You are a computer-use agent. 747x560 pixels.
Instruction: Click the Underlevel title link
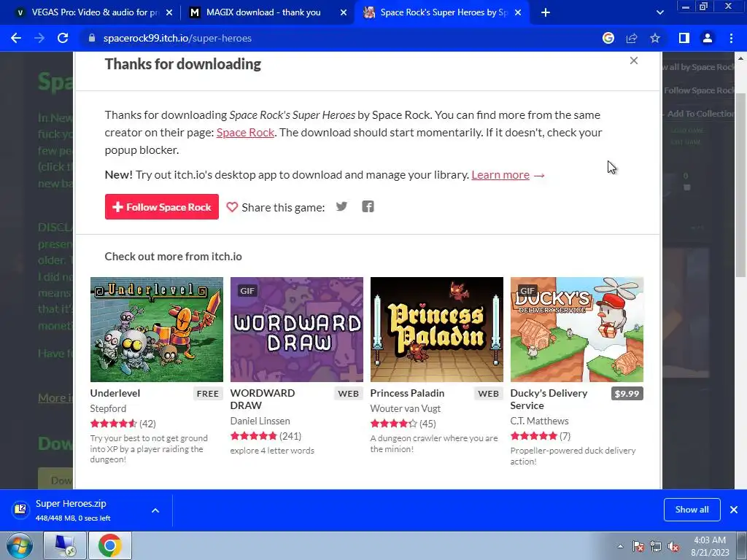[x=115, y=393]
